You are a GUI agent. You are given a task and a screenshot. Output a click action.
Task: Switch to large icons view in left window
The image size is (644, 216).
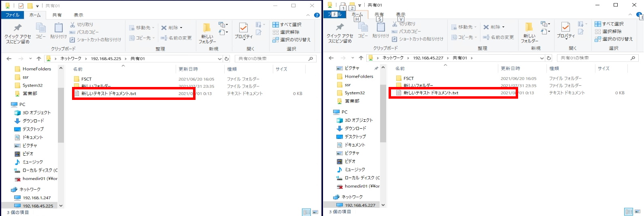coord(315,212)
